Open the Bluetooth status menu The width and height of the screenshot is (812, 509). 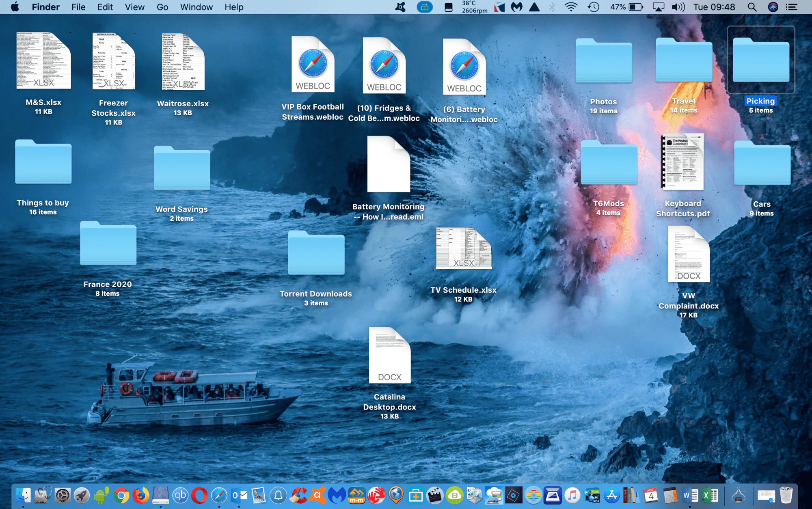[x=552, y=7]
